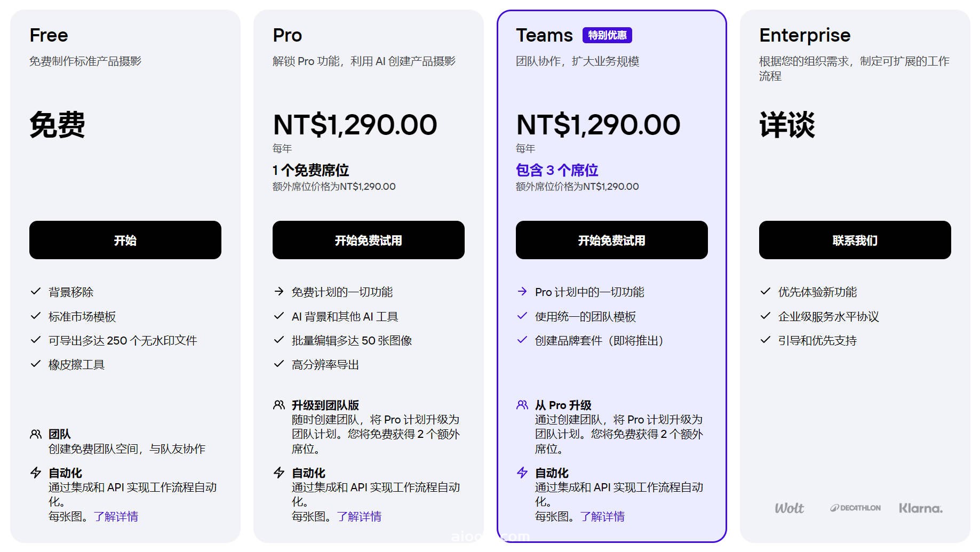Click the purple arrow beside Pro 计划中的一切功能
This screenshot has width=980, height=552.
[522, 291]
